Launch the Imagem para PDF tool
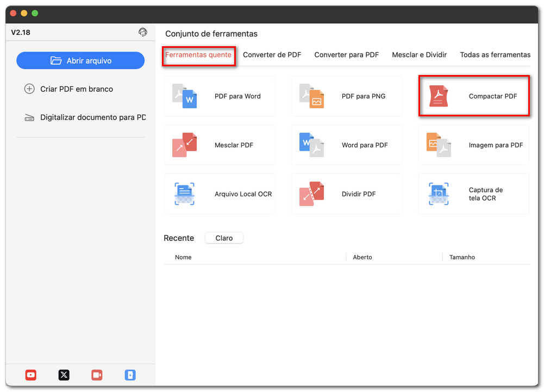Image resolution: width=544 pixels, height=392 pixels. (473, 145)
